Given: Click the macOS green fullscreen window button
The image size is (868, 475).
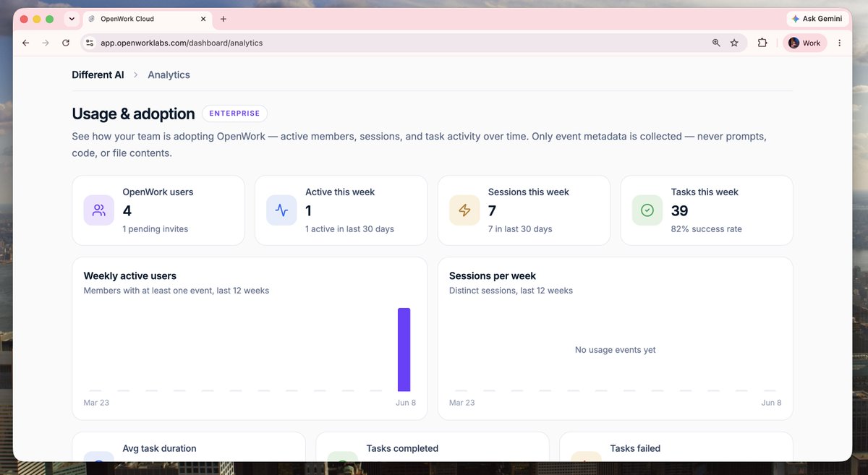Looking at the screenshot, I should point(49,19).
